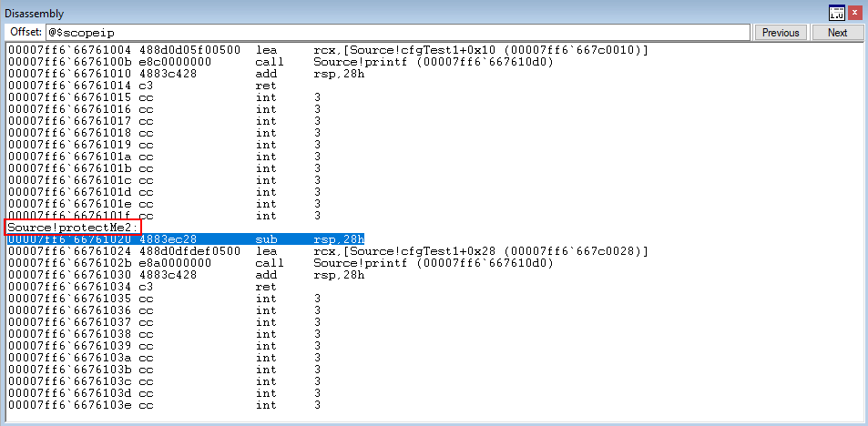The height and width of the screenshot is (426, 868).
Task: Select int 3 line at 00007ff6`6676103c
Action: coord(165,381)
